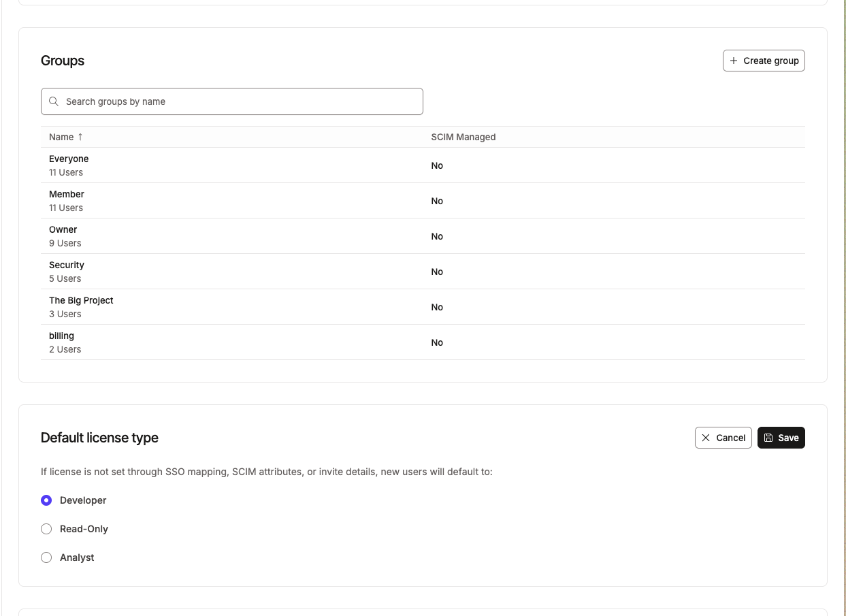Click the SCIM value No for Owner
846x616 pixels.
tap(437, 236)
